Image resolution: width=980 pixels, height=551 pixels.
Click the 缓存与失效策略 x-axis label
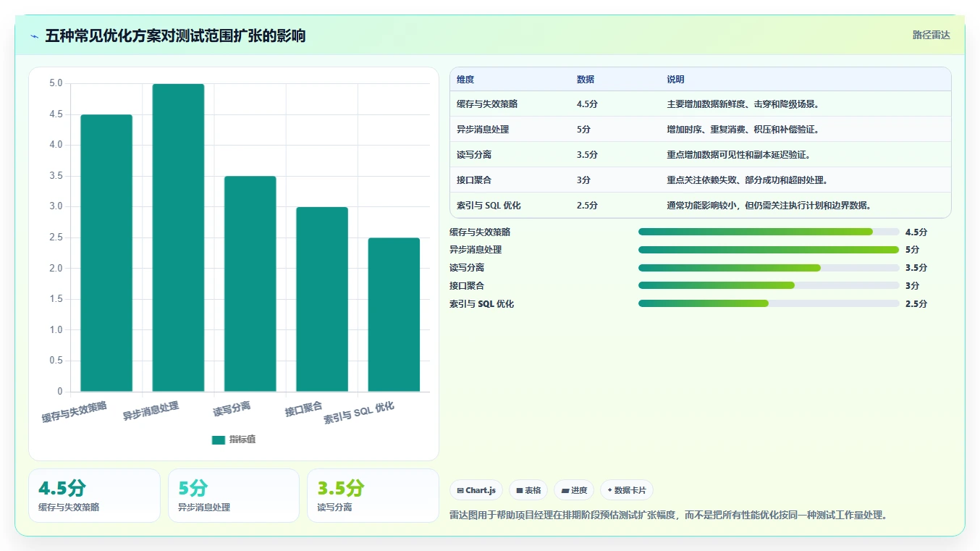tap(75, 412)
